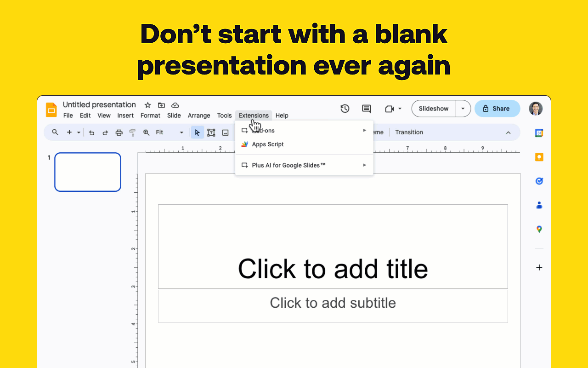Screen dimensions: 588x368
Task: Rename the Untitled presentation title
Action: (x=99, y=105)
